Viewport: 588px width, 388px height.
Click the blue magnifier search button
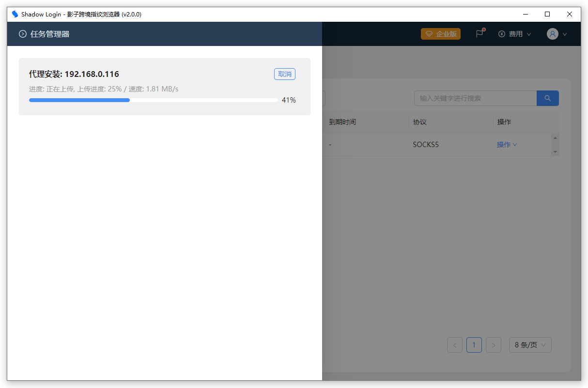click(548, 98)
